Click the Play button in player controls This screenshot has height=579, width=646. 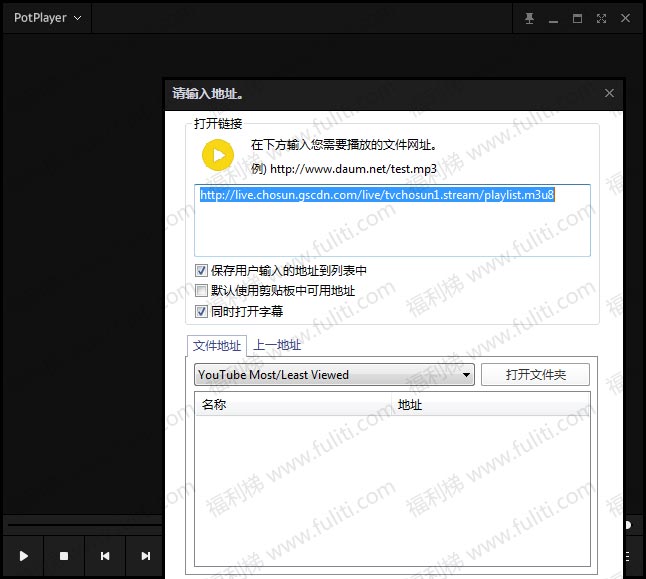[x=24, y=556]
